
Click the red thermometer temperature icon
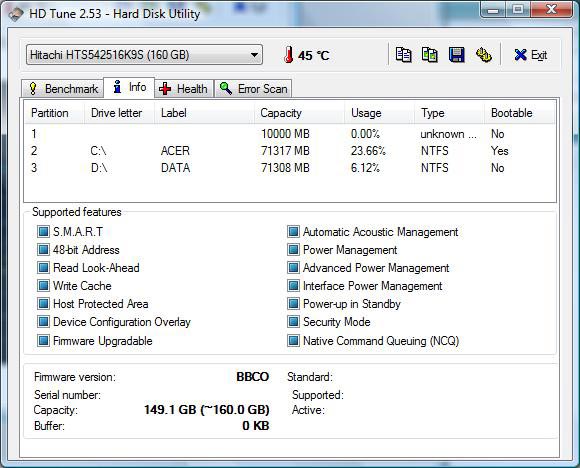click(289, 55)
